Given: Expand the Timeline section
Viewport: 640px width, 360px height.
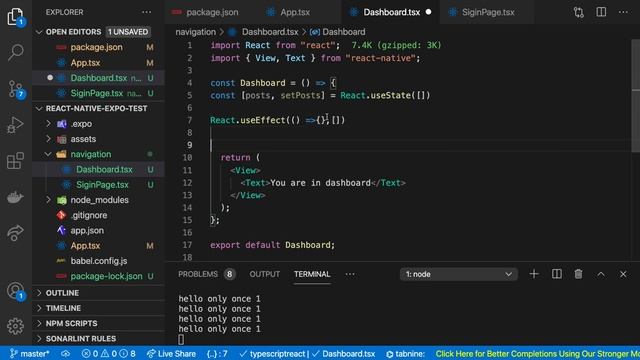Looking at the screenshot, I should [98, 308].
